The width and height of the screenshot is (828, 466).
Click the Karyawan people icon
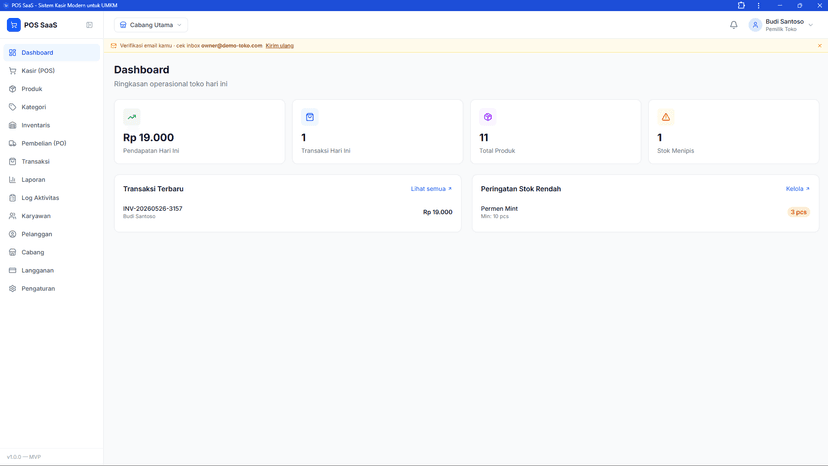point(13,216)
